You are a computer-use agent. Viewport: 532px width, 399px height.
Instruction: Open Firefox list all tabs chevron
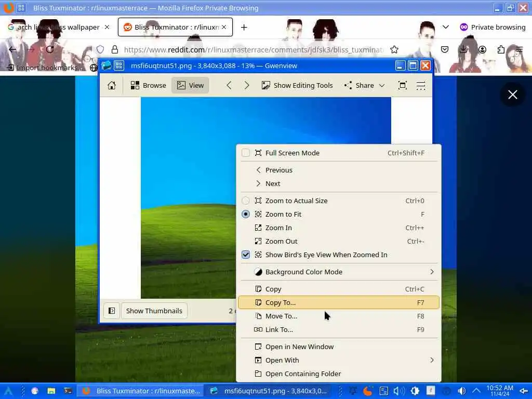[x=446, y=27]
